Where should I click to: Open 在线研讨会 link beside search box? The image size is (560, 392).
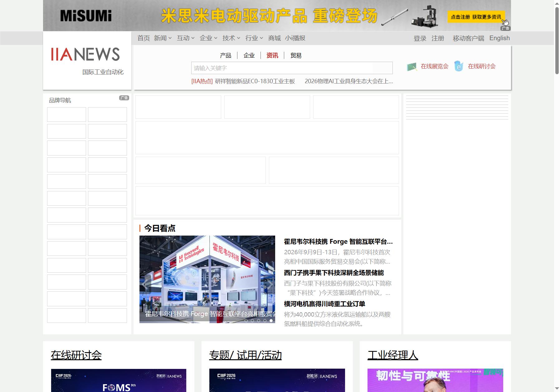[x=482, y=66]
